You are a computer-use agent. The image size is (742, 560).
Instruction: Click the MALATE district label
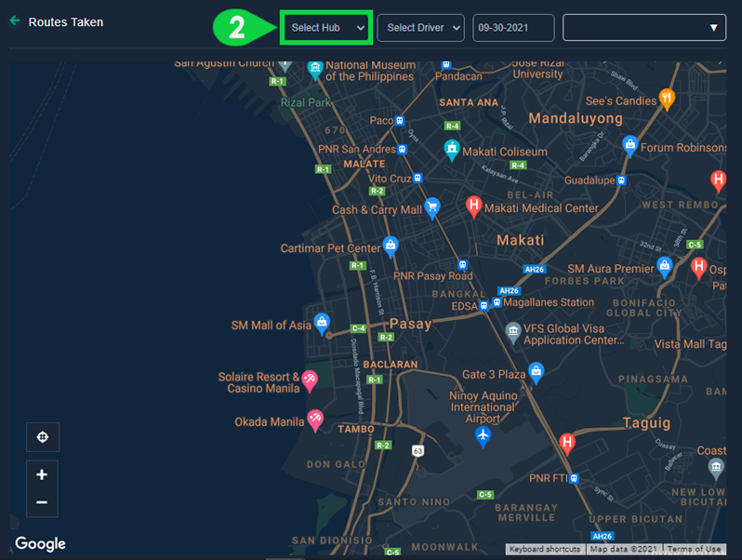coord(364,164)
